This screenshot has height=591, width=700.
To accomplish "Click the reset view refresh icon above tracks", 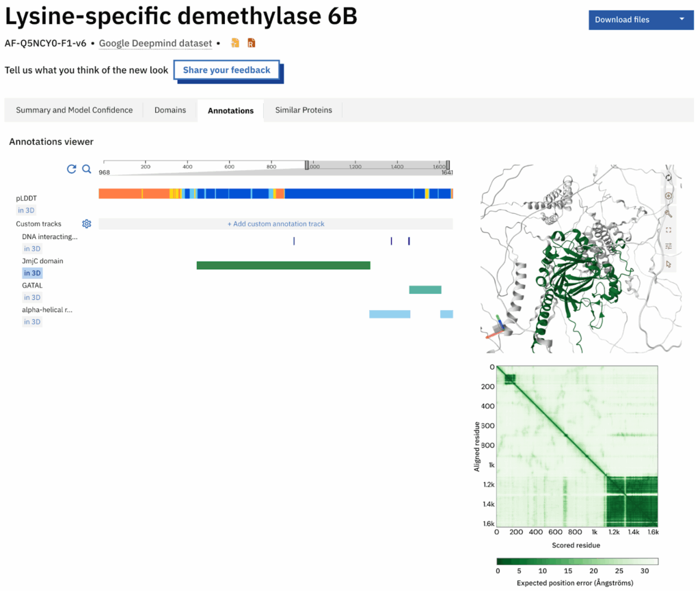I will 71,169.
